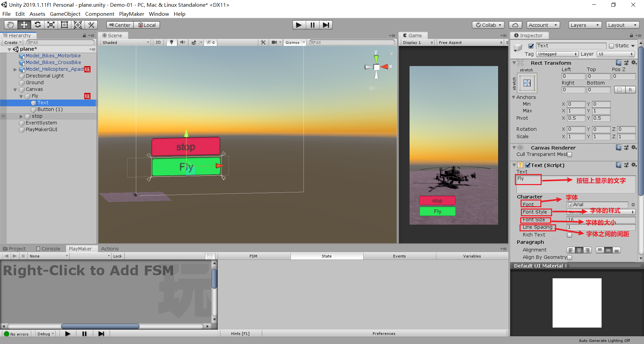
Task: Toggle visibility of the stop object
Action: coord(3,116)
